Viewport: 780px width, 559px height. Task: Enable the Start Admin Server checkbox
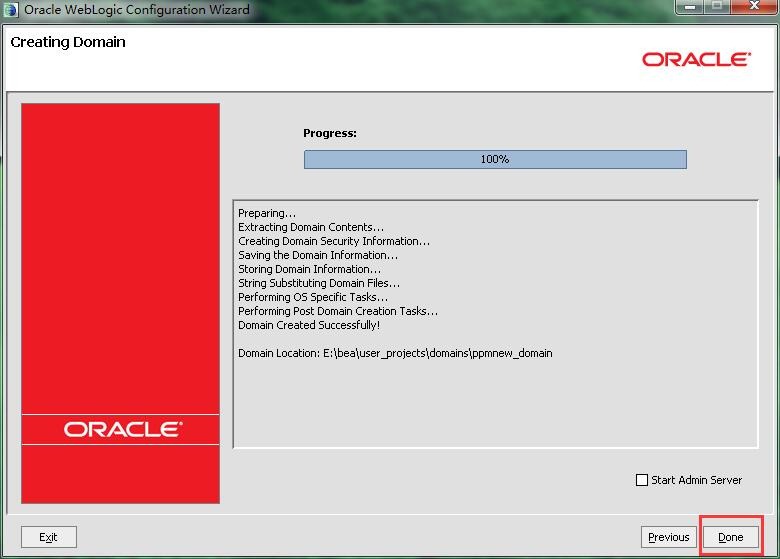pyautogui.click(x=642, y=480)
